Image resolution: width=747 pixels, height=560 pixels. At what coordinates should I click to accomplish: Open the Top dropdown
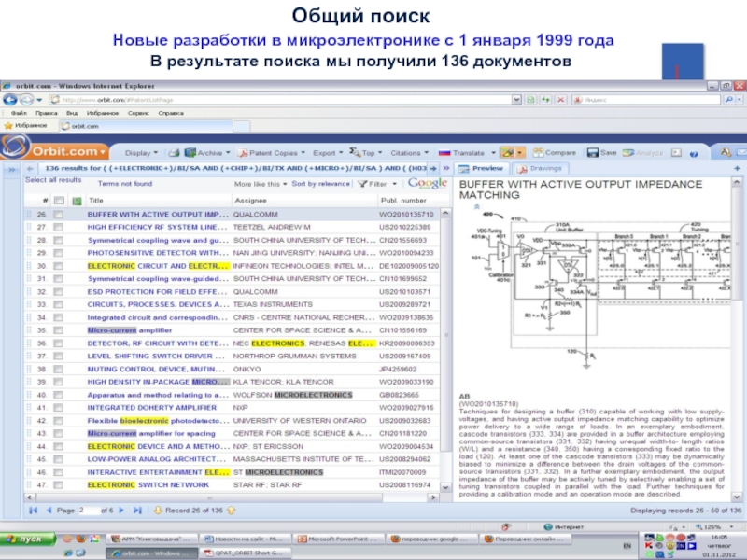pos(365,153)
